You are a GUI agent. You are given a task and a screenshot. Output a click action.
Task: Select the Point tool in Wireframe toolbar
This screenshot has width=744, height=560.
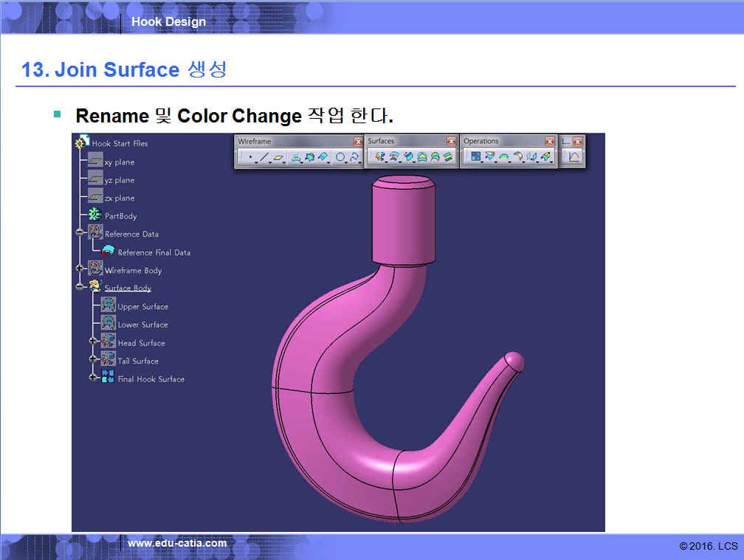tap(251, 157)
